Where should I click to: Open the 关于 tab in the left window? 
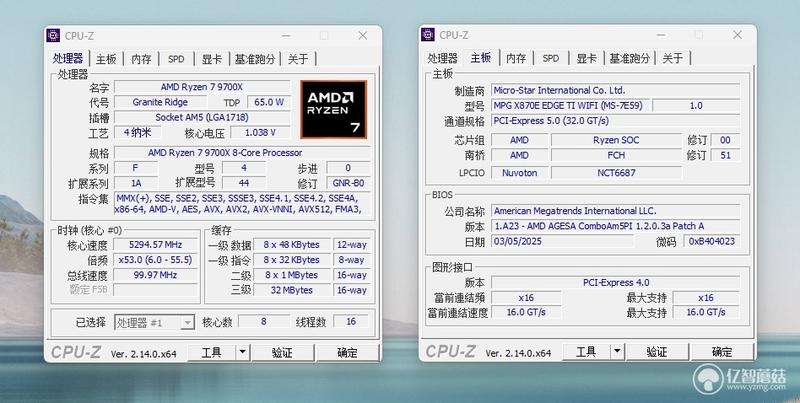click(298, 59)
